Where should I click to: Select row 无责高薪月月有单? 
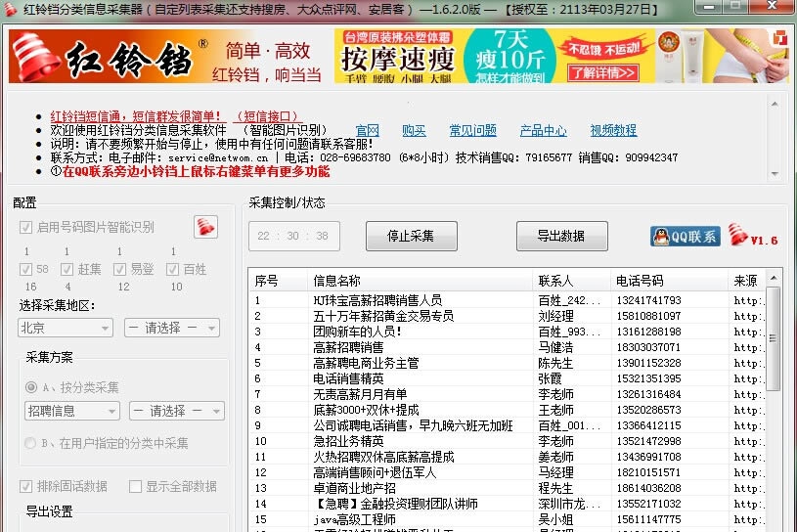coord(507,394)
